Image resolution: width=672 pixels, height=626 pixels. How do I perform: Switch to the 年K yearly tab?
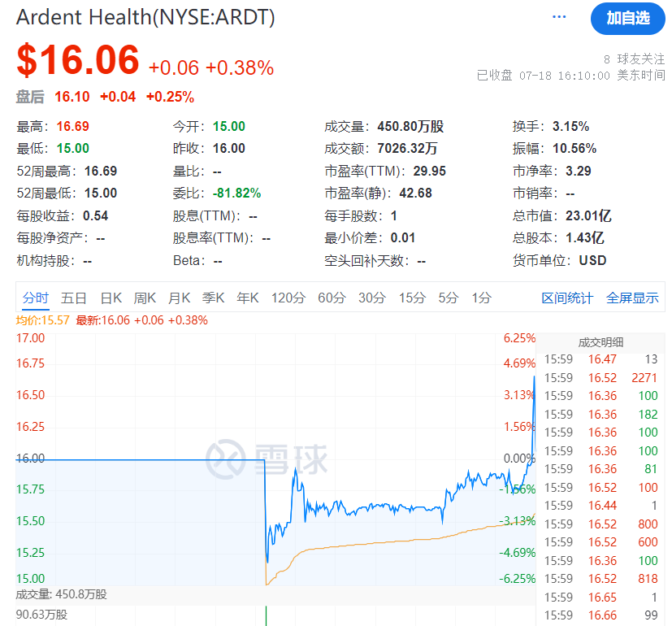pyautogui.click(x=246, y=298)
